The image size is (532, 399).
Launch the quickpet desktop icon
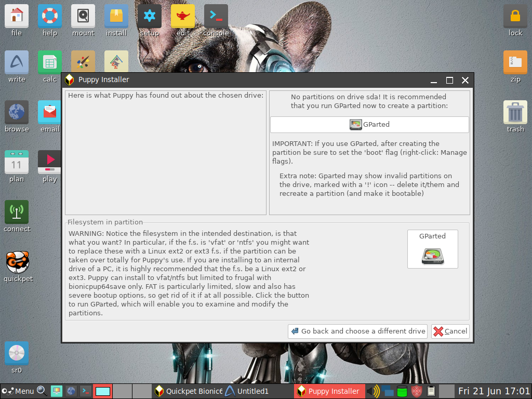(17, 262)
